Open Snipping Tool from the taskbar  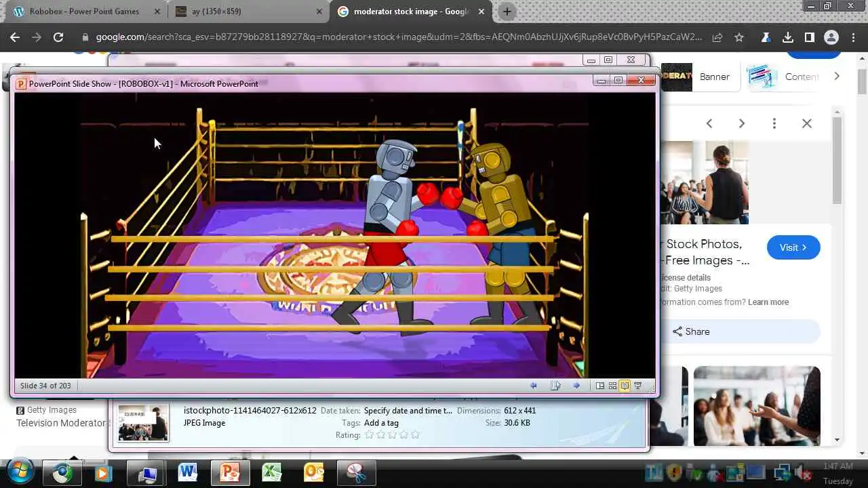(356, 472)
